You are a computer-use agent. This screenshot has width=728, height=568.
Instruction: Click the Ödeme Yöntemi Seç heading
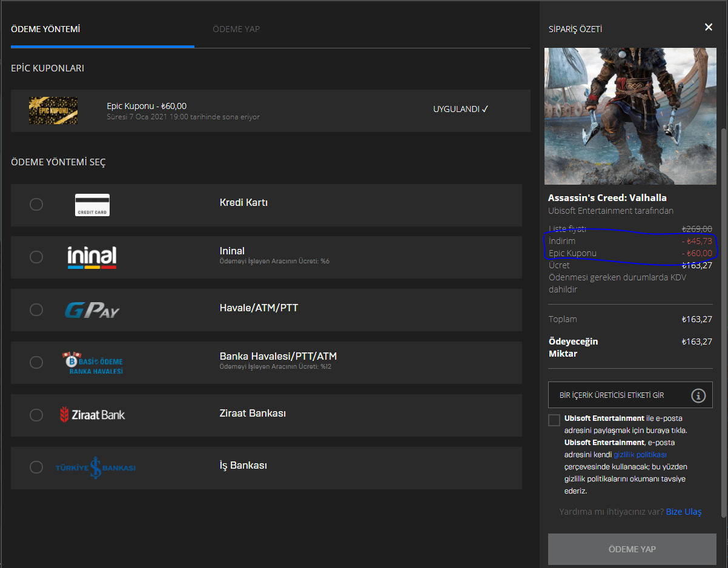click(58, 162)
